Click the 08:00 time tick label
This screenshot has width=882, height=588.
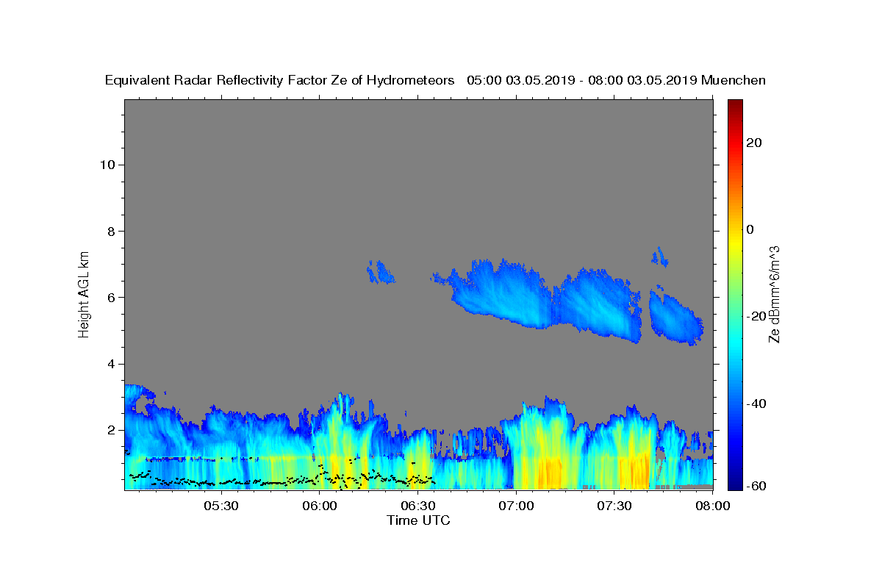712,506
